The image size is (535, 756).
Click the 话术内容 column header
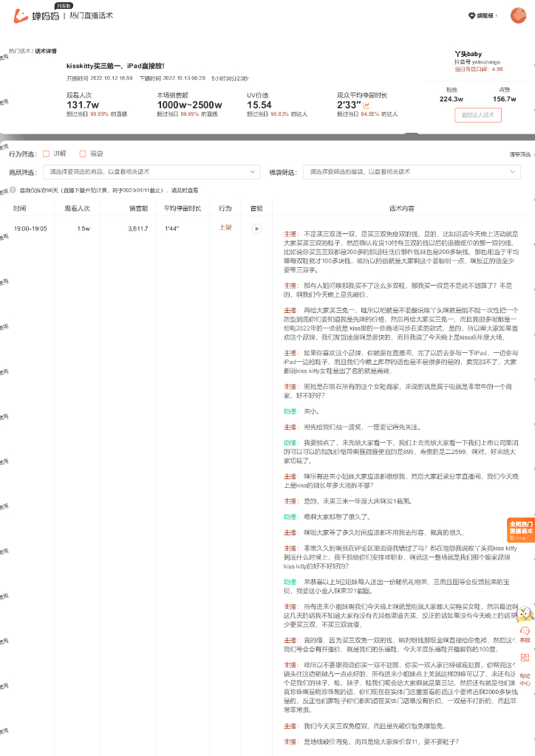coord(402,208)
